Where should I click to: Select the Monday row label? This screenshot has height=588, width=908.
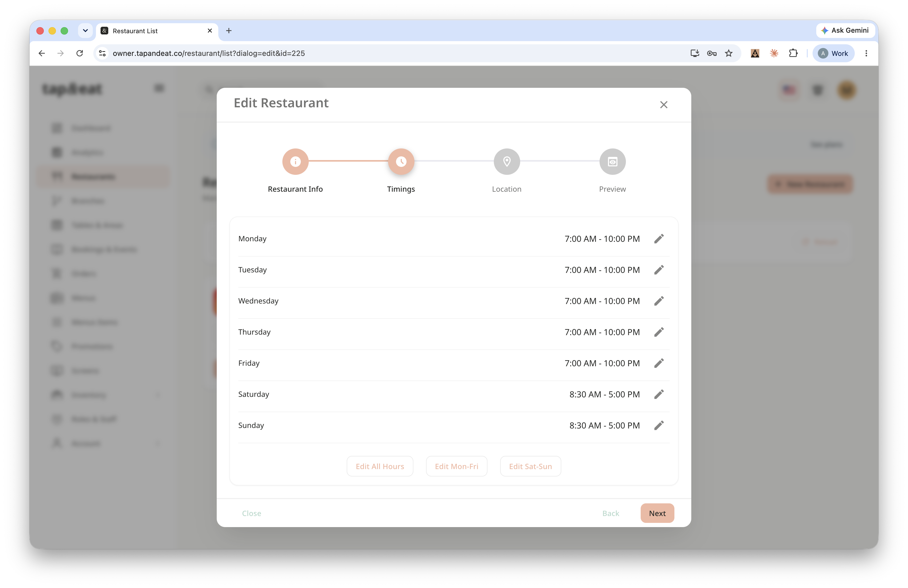pos(252,239)
